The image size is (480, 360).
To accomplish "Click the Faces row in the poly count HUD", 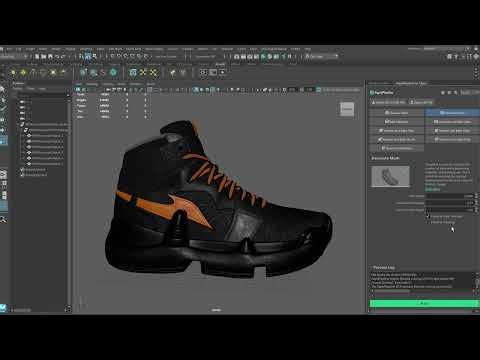I will click(111, 106).
